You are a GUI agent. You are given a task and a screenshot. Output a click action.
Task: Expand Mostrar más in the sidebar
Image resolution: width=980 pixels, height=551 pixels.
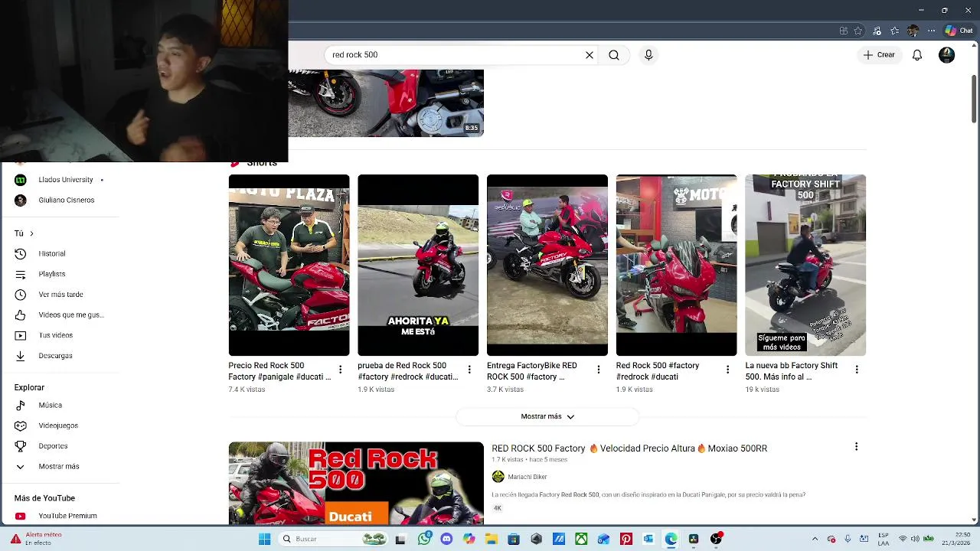pyautogui.click(x=60, y=466)
